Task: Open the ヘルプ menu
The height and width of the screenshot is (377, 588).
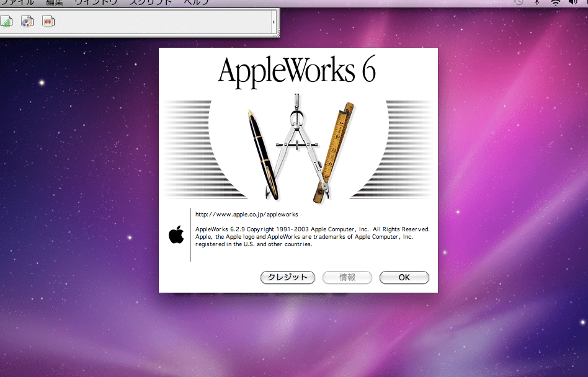Action: pyautogui.click(x=197, y=2)
